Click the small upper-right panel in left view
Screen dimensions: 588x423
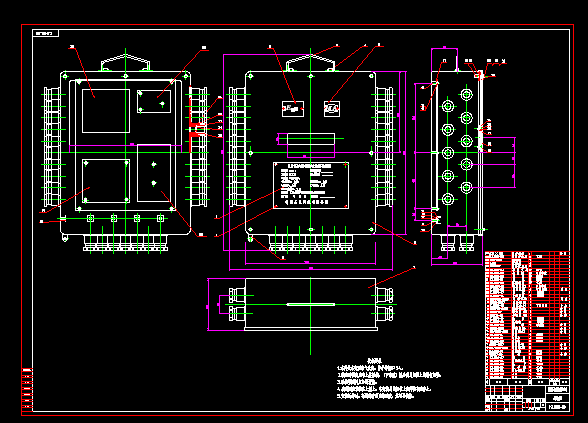point(154,101)
